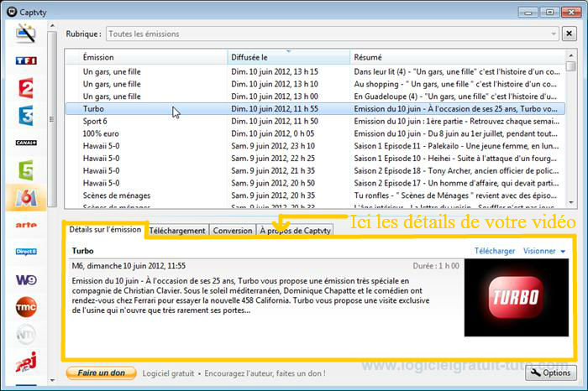Open the Conversion tab
Image resolution: width=588 pixels, height=391 pixels.
tap(233, 231)
